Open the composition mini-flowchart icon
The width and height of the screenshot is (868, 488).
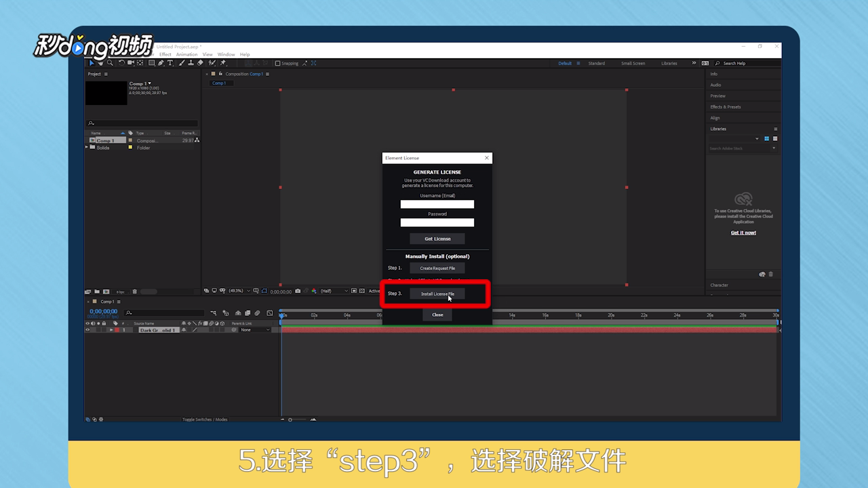[214, 313]
